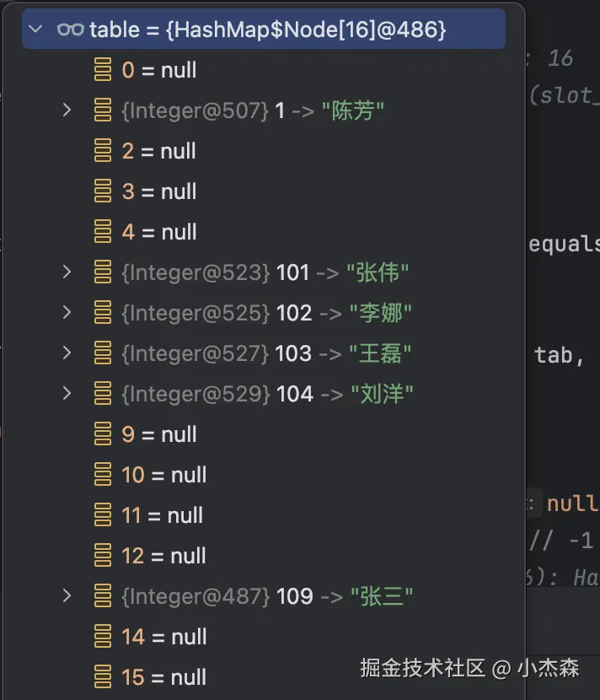Click the "tab," code text in the editor

[x=559, y=355]
